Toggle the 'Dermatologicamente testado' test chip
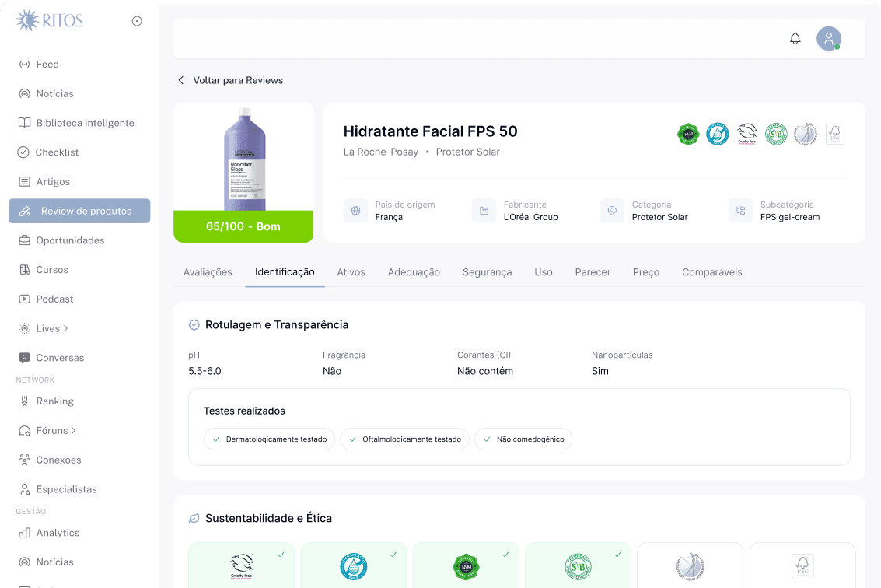881x588 pixels. coord(268,439)
